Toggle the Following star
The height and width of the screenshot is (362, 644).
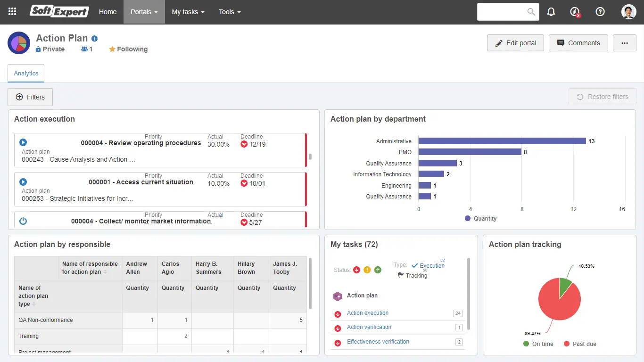pos(112,49)
